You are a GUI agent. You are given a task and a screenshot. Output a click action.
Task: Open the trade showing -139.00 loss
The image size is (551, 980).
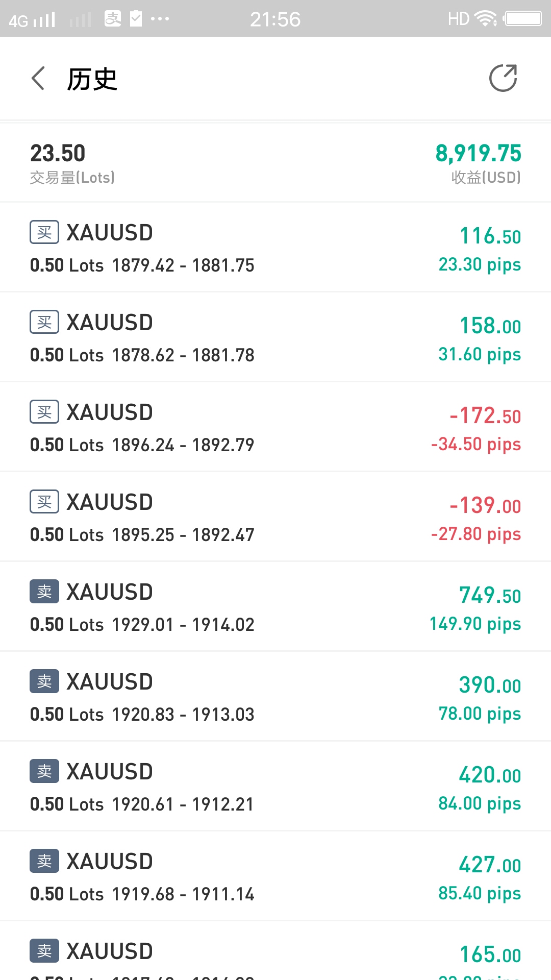click(275, 517)
